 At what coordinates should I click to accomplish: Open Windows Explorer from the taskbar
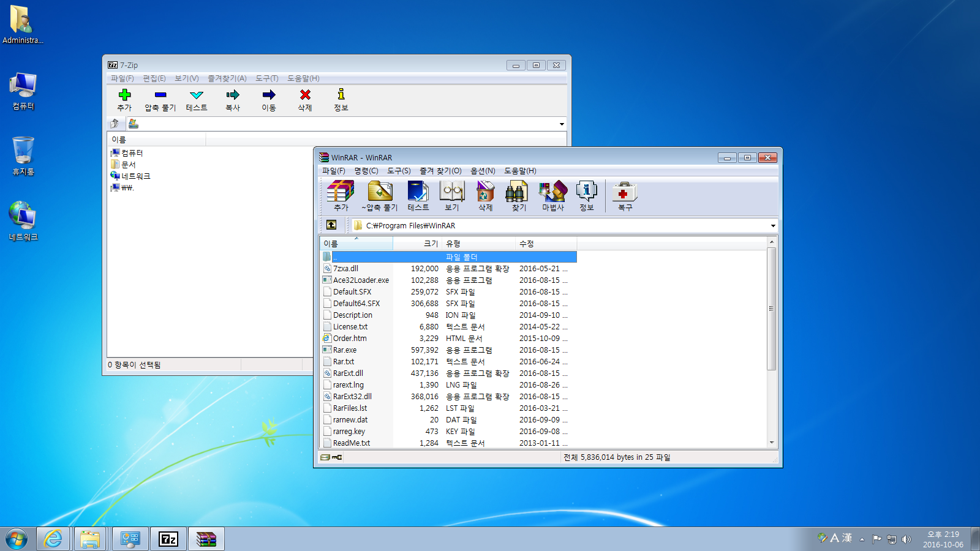coord(91,539)
